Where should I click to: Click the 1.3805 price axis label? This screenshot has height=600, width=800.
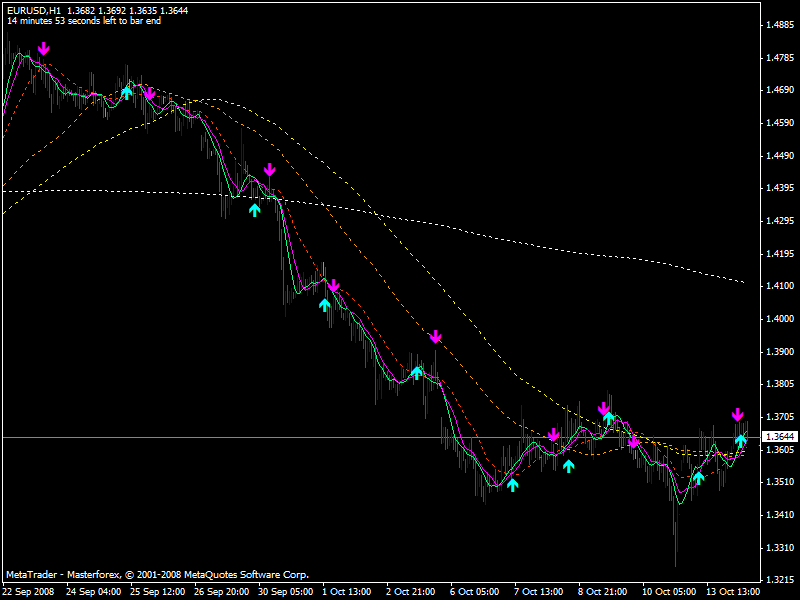[780, 384]
